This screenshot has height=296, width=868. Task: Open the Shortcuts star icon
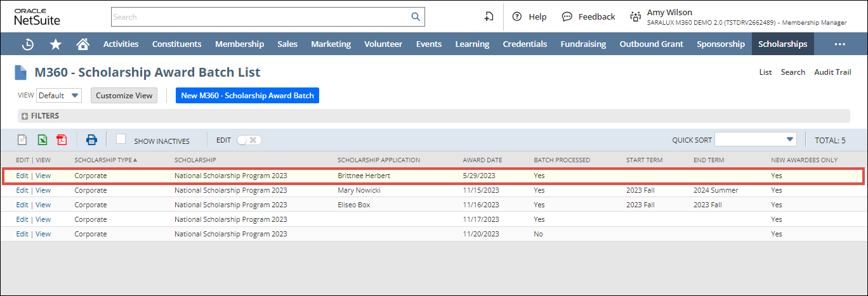56,44
